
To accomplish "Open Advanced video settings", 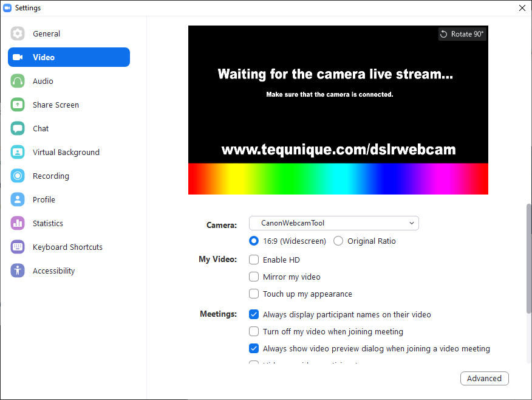I will (x=485, y=378).
